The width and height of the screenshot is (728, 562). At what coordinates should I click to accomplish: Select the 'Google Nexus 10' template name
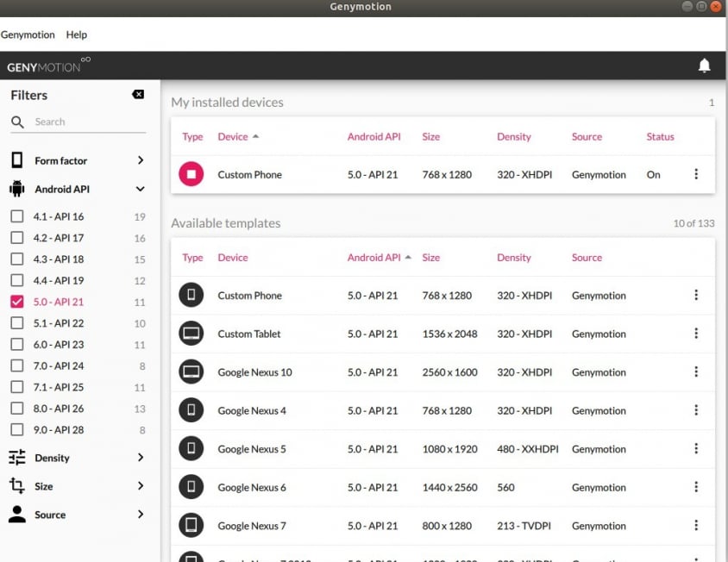coord(254,372)
